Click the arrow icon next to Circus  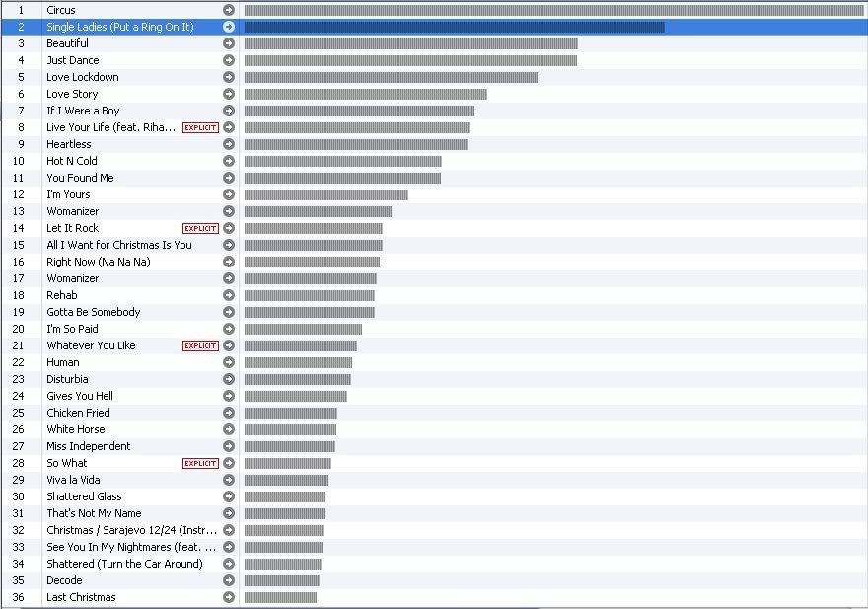click(x=229, y=10)
